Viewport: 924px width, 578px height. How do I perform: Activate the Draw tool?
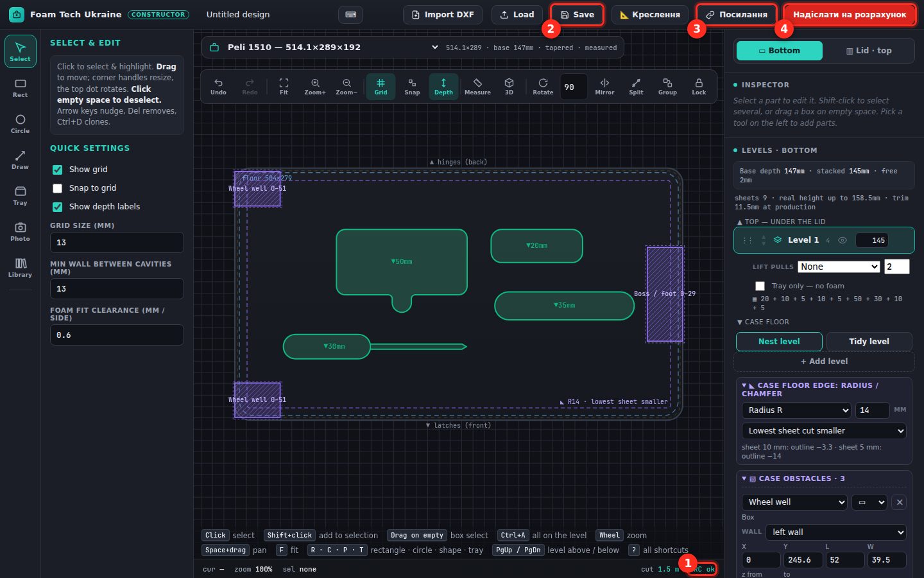[20, 160]
